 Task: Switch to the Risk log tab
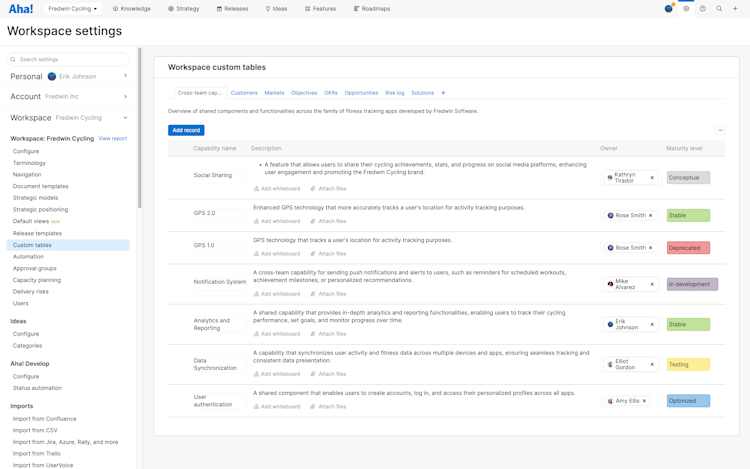pyautogui.click(x=395, y=93)
